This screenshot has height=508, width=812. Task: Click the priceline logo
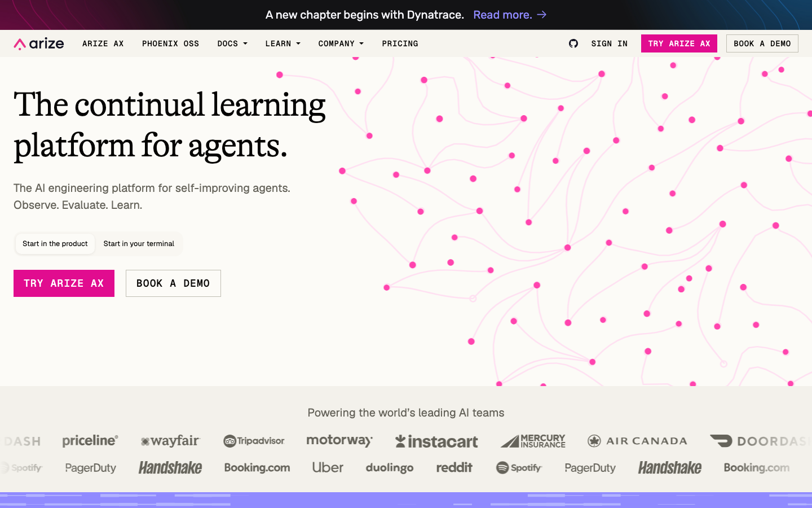tap(90, 440)
